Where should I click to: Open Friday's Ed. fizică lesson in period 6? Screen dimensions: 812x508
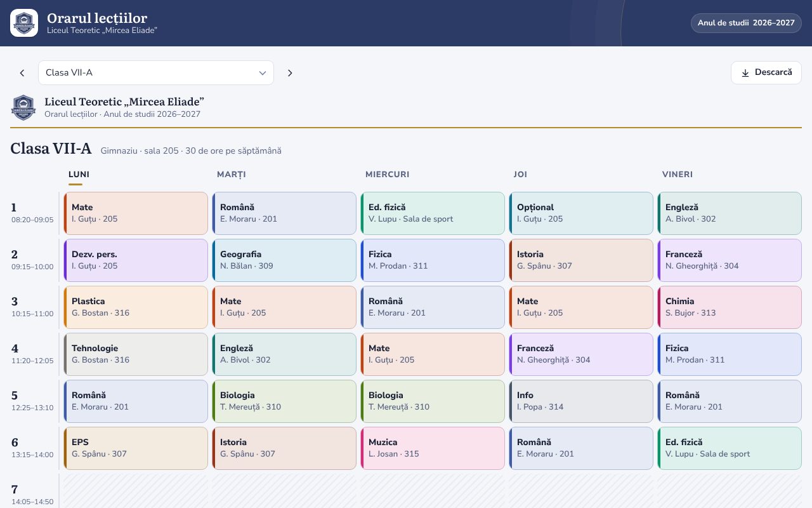(730, 448)
